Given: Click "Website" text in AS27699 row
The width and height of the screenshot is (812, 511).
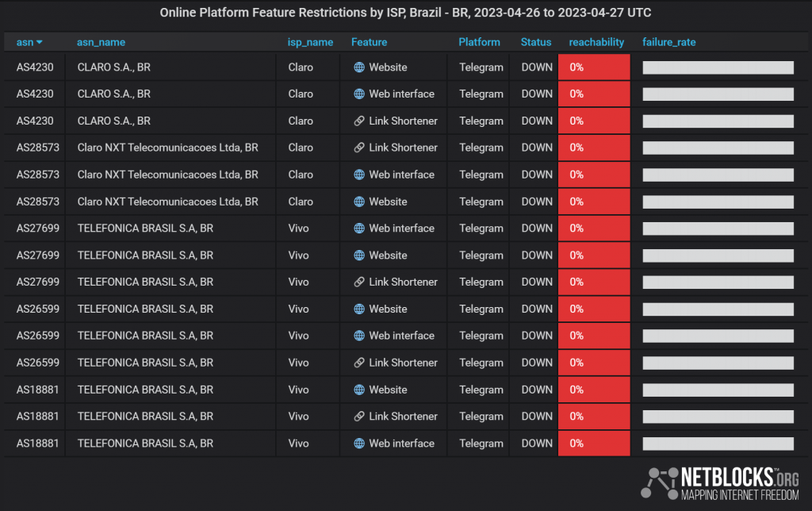Looking at the screenshot, I should [388, 255].
